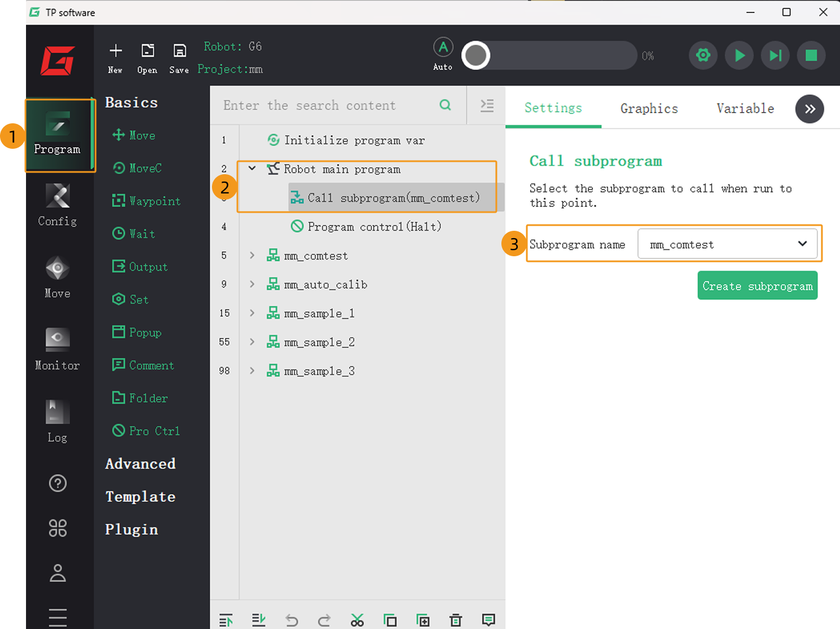
Task: Expand the mm_sample_1 tree node
Action: coord(252,313)
